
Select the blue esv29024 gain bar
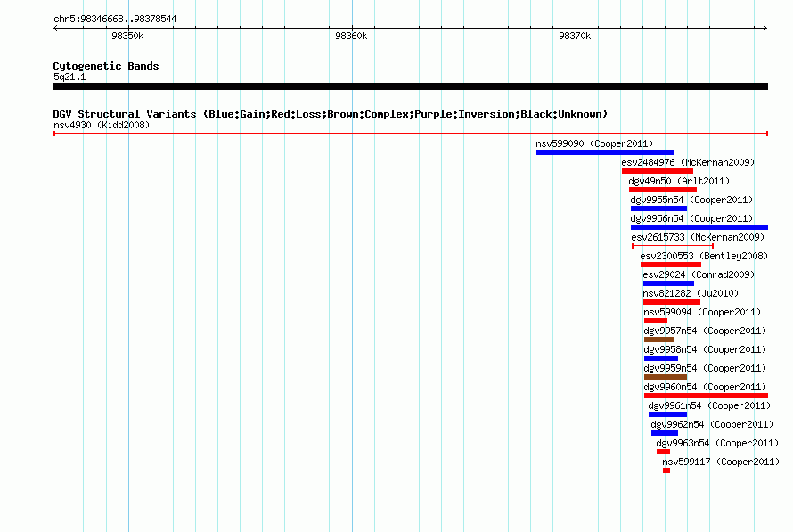[x=668, y=283]
